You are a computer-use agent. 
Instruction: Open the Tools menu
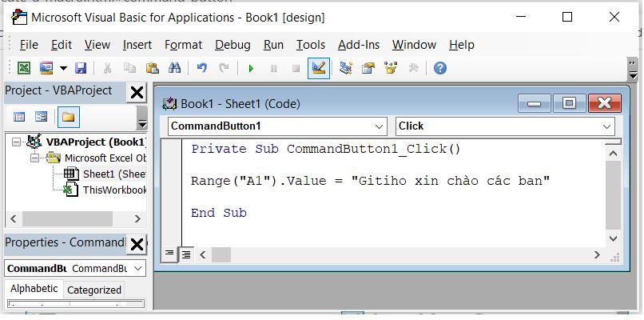point(311,45)
